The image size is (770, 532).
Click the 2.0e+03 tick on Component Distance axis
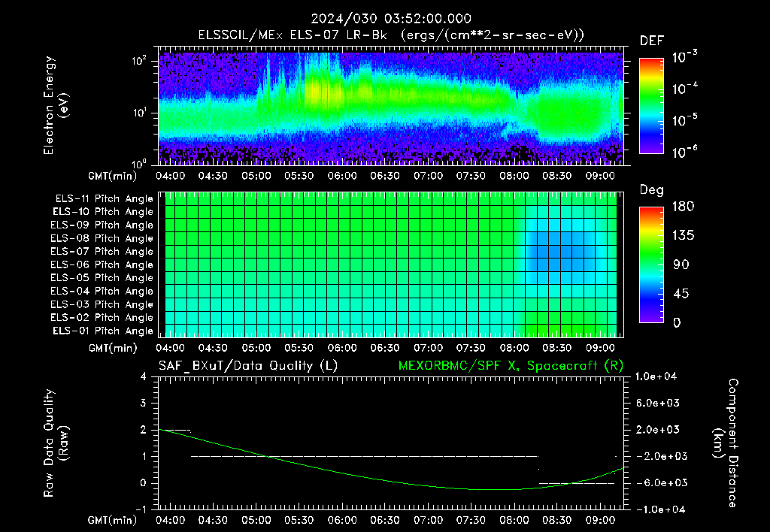pyautogui.click(x=658, y=429)
